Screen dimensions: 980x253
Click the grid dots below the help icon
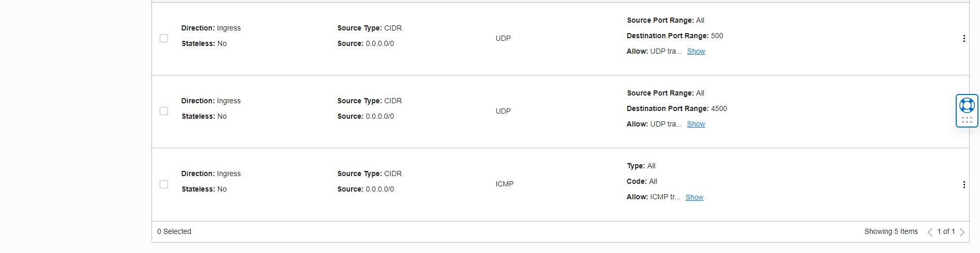pyautogui.click(x=967, y=120)
